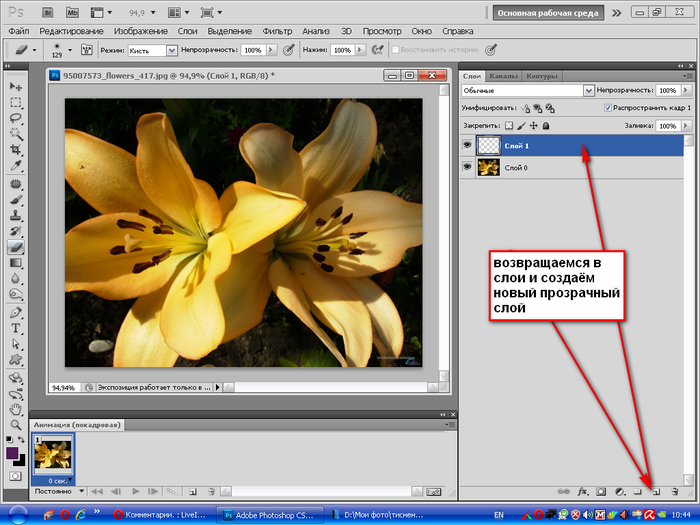Select the Hand tool
The height and width of the screenshot is (525, 700).
[16, 409]
